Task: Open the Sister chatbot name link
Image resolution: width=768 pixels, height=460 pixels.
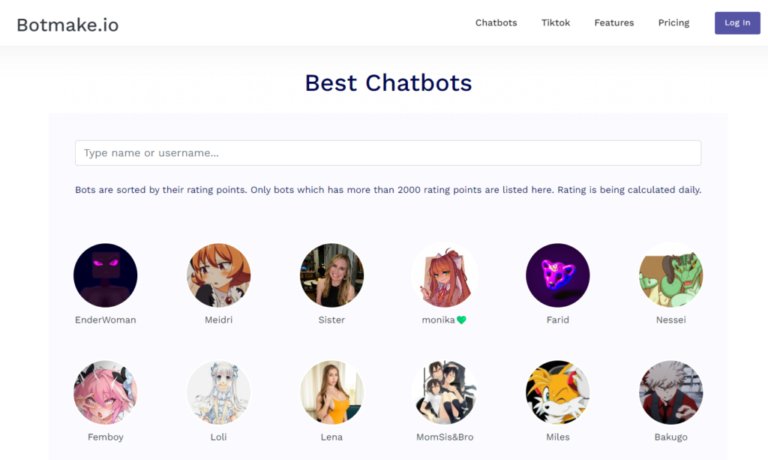Action: (332, 320)
